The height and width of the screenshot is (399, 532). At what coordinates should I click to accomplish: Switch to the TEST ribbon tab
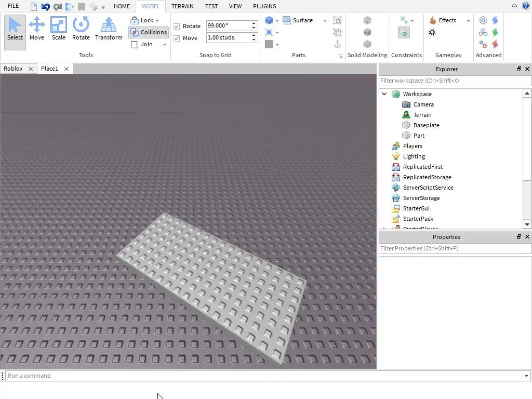tap(211, 6)
